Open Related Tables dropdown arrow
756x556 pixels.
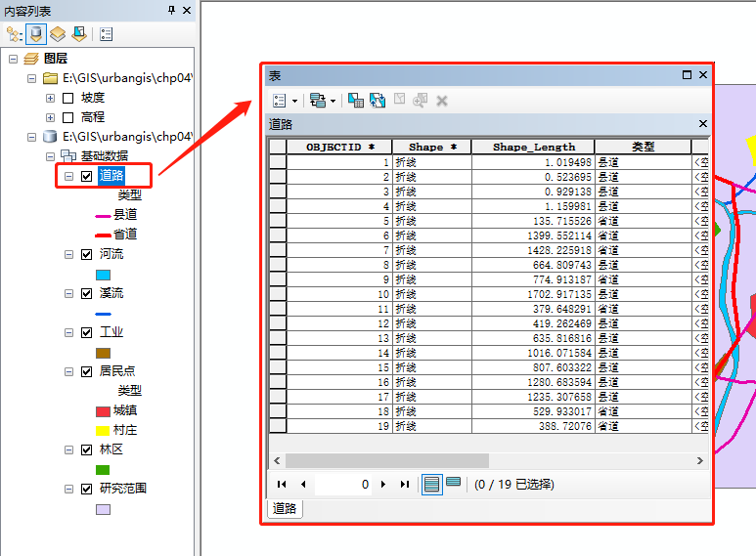click(333, 102)
